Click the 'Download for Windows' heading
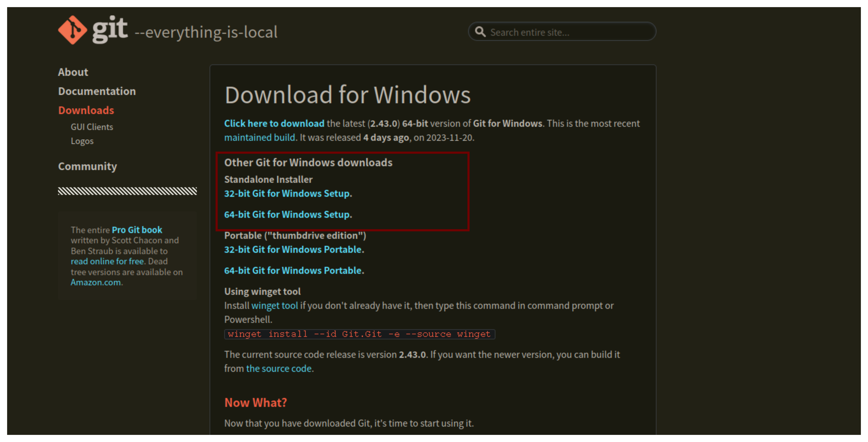 [x=347, y=95]
